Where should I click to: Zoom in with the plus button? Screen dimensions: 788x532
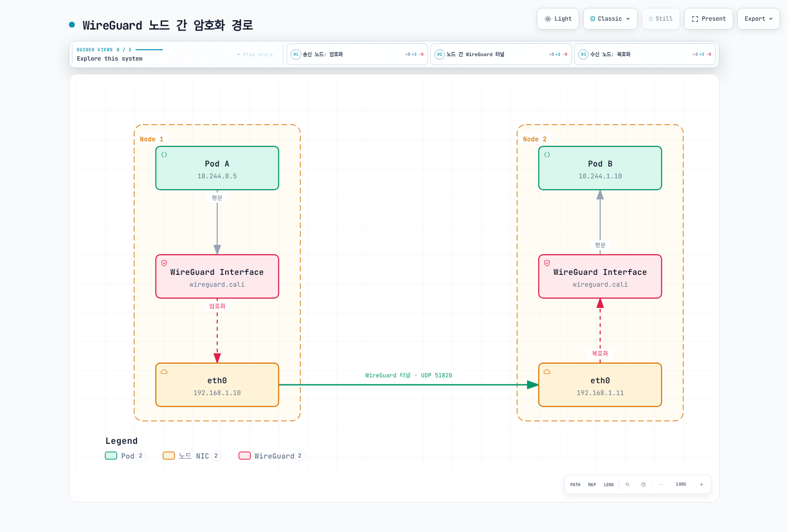tap(701, 485)
